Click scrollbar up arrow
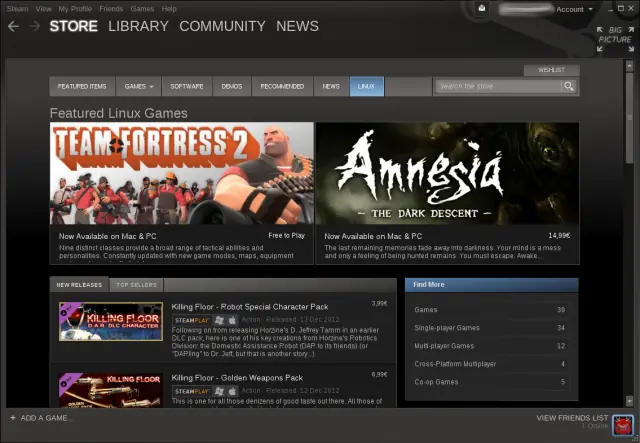 coord(629,65)
